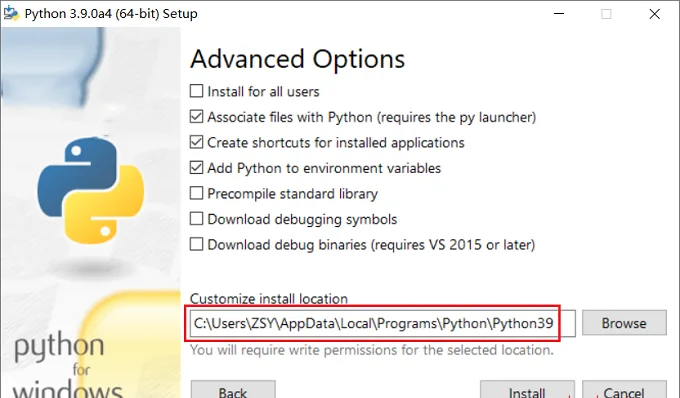Tick the Precompile standard library box
The image size is (680, 398).
pos(196,193)
